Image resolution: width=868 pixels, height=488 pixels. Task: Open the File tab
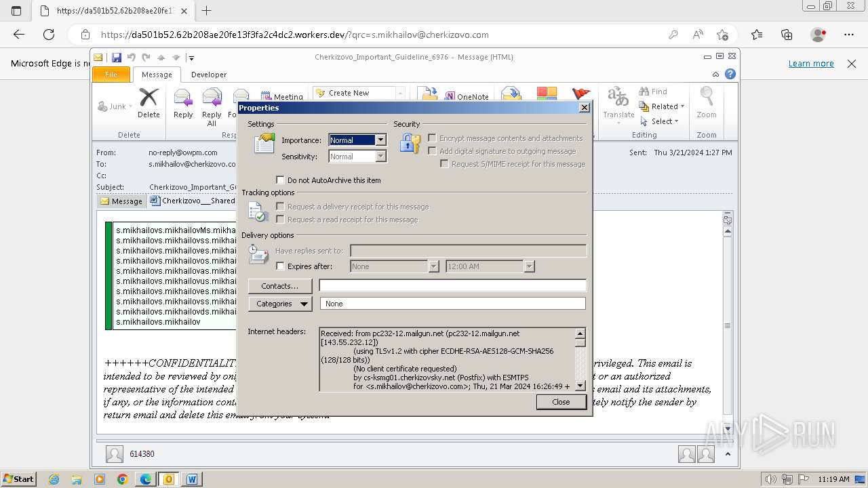pos(111,75)
